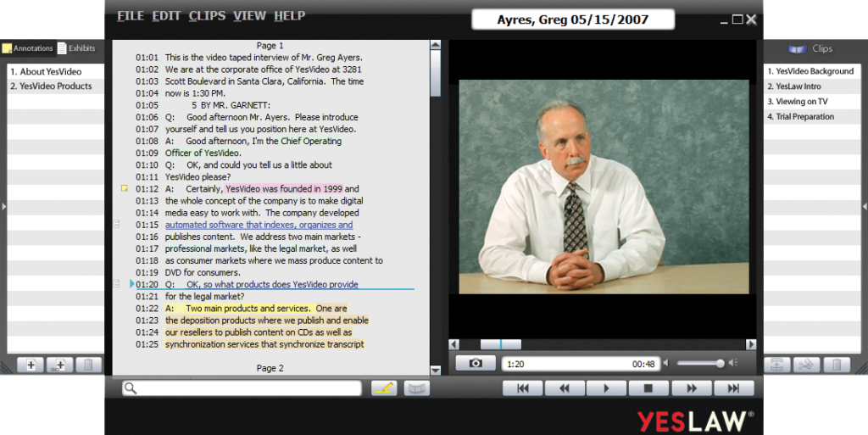Switch to the Exhibits tab
This screenshot has height=435, width=868.
[x=76, y=48]
